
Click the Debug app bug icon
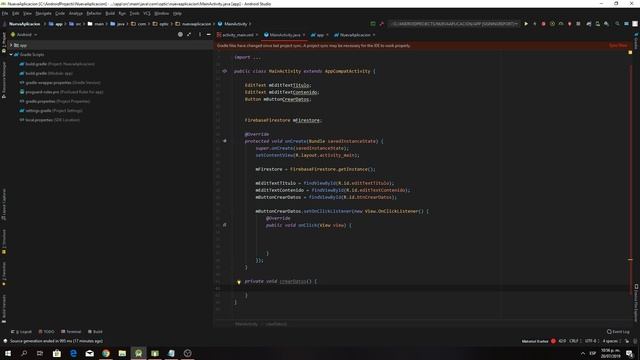[543, 24]
